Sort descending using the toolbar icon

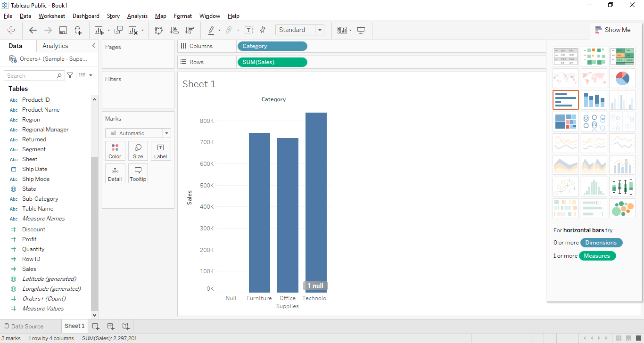[189, 30]
